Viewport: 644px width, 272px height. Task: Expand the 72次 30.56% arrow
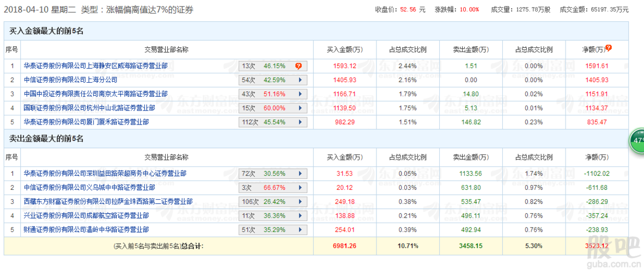tap(300, 174)
